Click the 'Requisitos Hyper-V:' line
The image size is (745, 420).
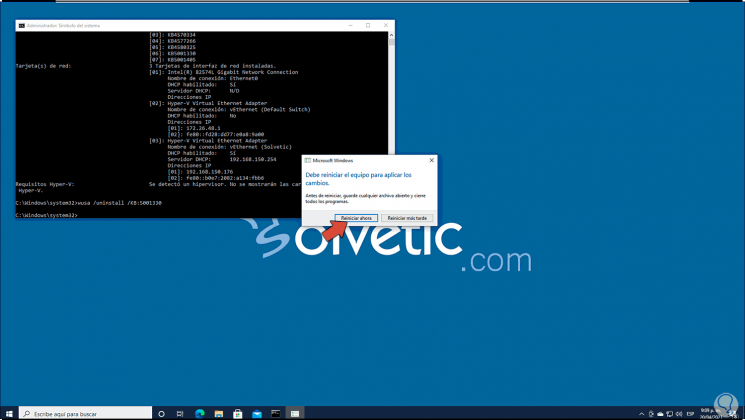click(45, 184)
